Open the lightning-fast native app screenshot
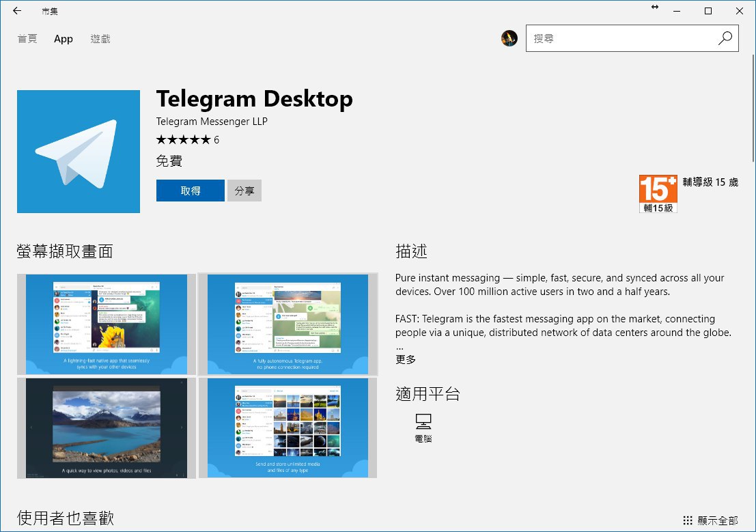Screen dimensions: 756x532 107,324
